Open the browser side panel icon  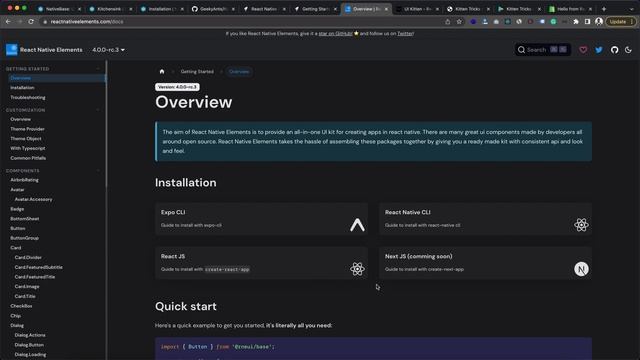587,22
